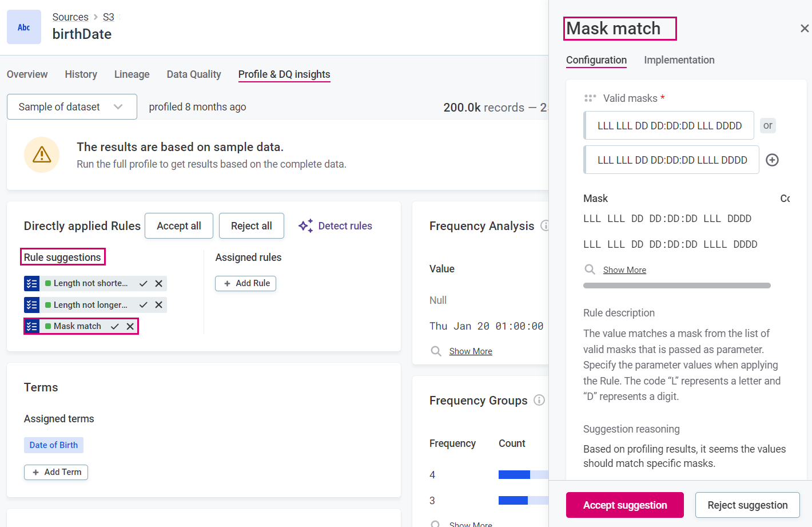This screenshot has height=527, width=812.
Task: Close the Mask match side panel
Action: click(804, 29)
